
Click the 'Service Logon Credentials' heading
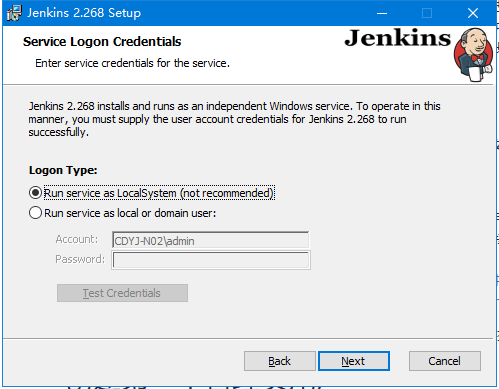pos(102,42)
